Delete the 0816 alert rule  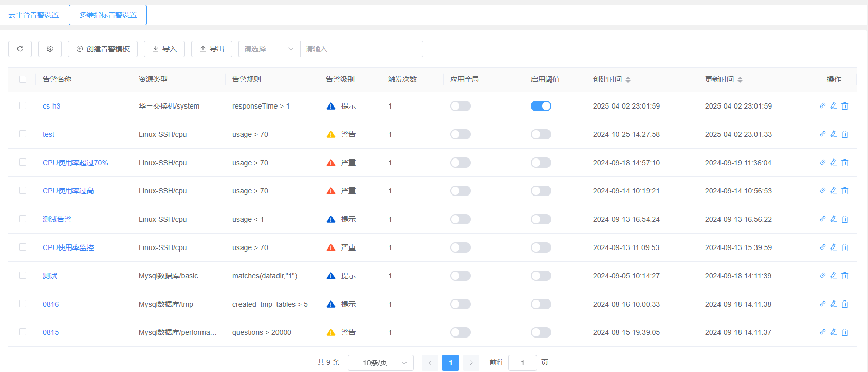point(845,304)
